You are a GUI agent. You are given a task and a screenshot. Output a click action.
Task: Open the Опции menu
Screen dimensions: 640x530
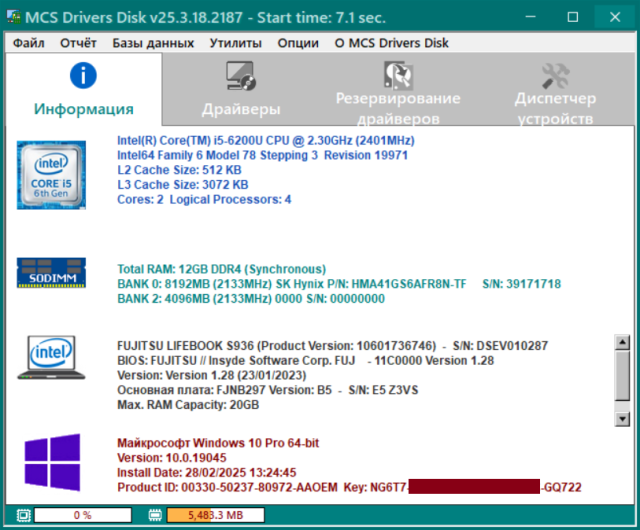298,43
